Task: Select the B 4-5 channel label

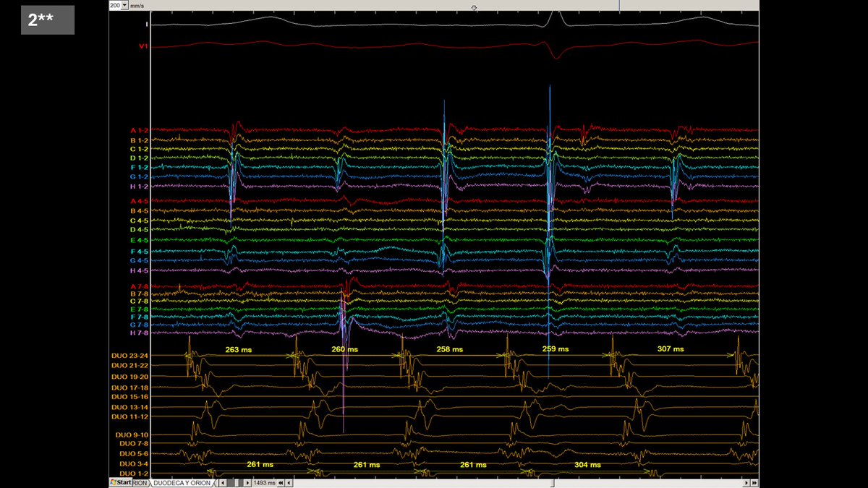Action: (x=139, y=211)
